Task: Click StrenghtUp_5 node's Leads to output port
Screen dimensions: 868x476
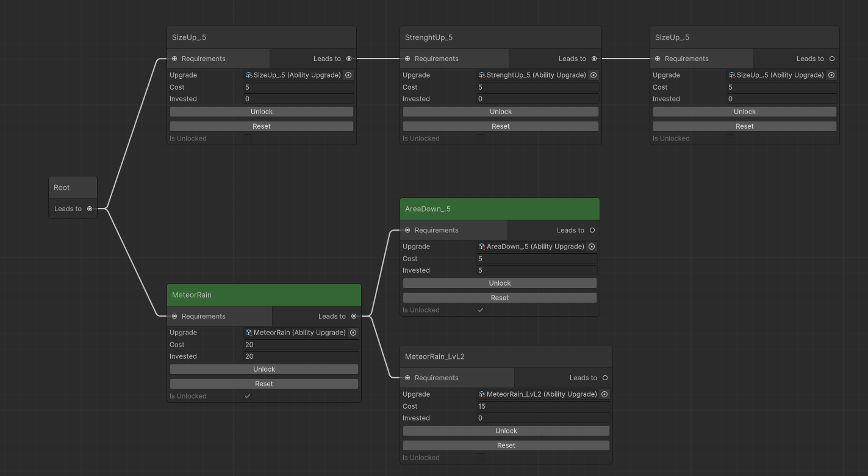Action: pyautogui.click(x=594, y=59)
